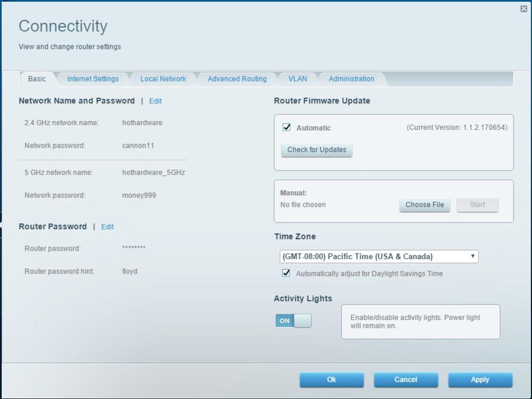Click the Current Version 1.1.2.170654 text
This screenshot has height=399, width=532.
point(456,127)
